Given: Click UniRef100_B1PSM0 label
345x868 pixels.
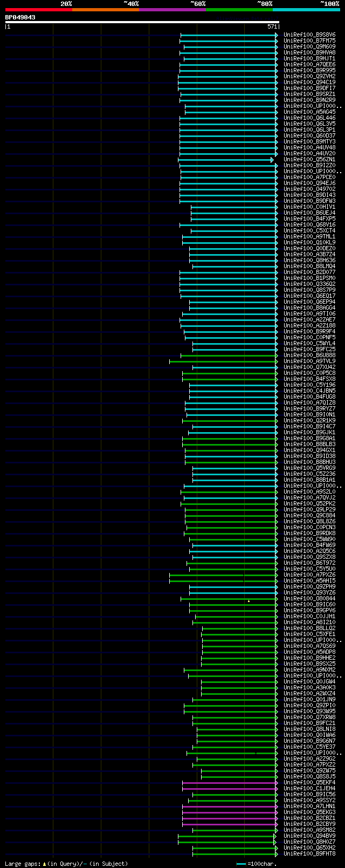Looking at the screenshot, I should (309, 278).
